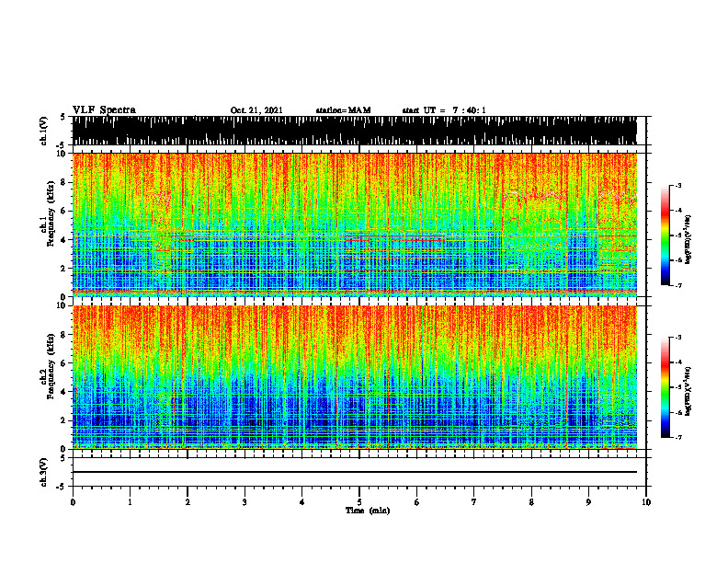Viewport: 728px width, 563px height.
Task: Click the "6" kHz tick on ch.2 spectrogram
Action: 63,363
